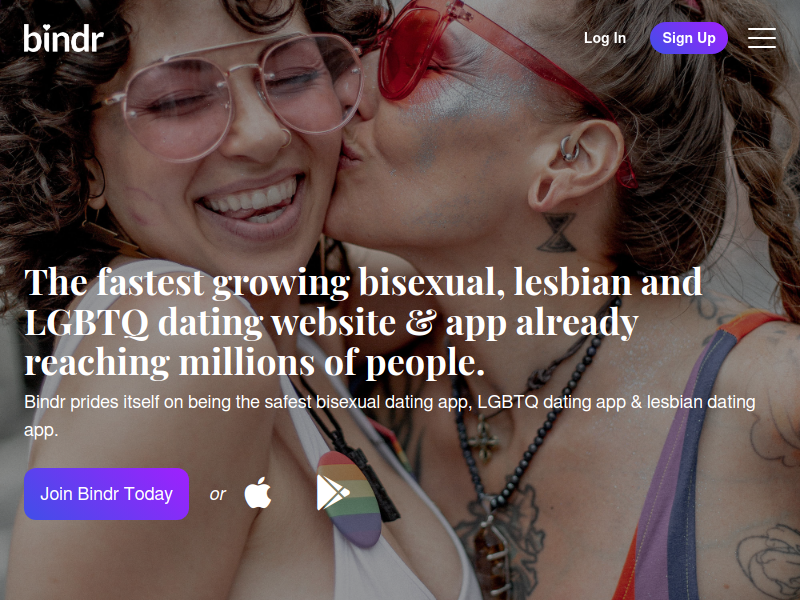Click the ear piercing in the hero photo
Image resolution: width=800 pixels, height=600 pixels.
tap(569, 149)
